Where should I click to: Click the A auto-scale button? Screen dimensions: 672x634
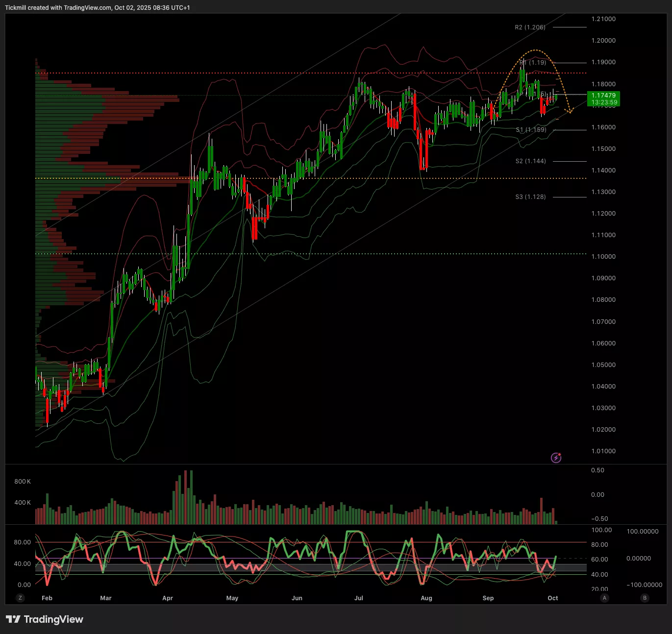(605, 598)
